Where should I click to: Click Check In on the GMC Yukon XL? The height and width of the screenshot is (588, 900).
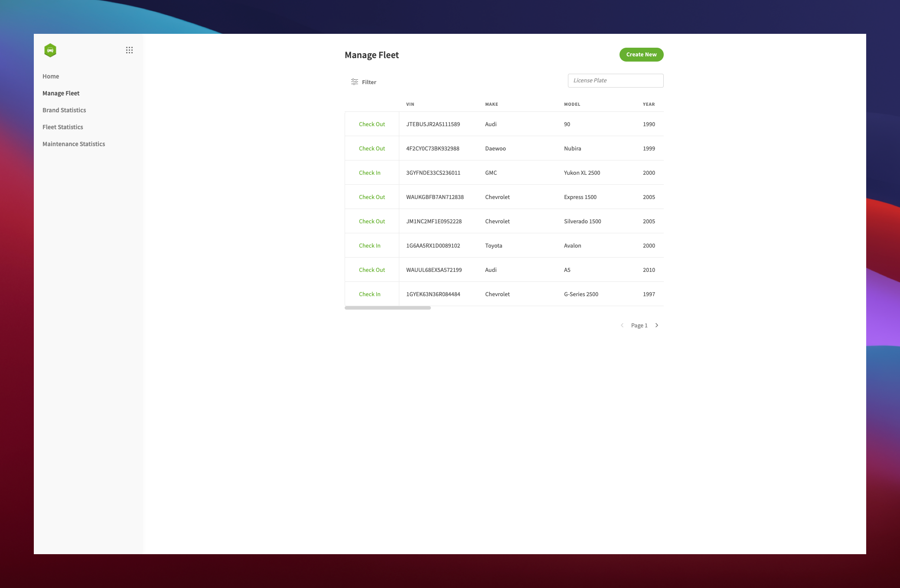coord(369,173)
